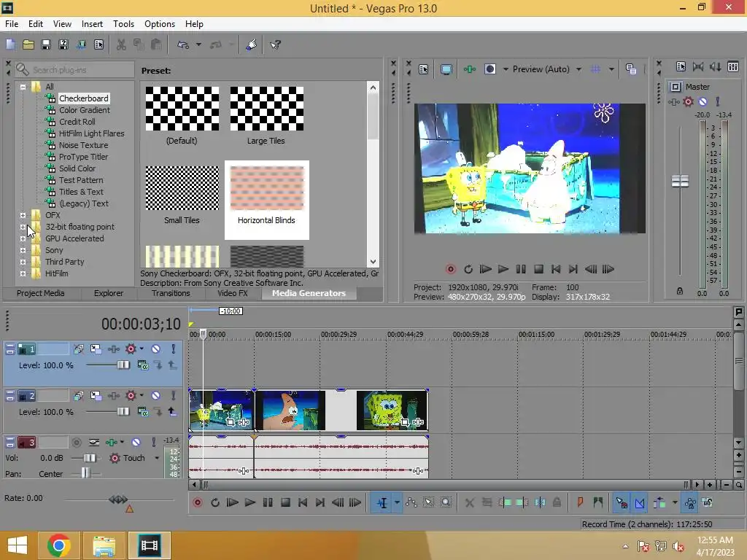
Task: Collapse the All folder in the plug-in tree
Action: coord(23,87)
